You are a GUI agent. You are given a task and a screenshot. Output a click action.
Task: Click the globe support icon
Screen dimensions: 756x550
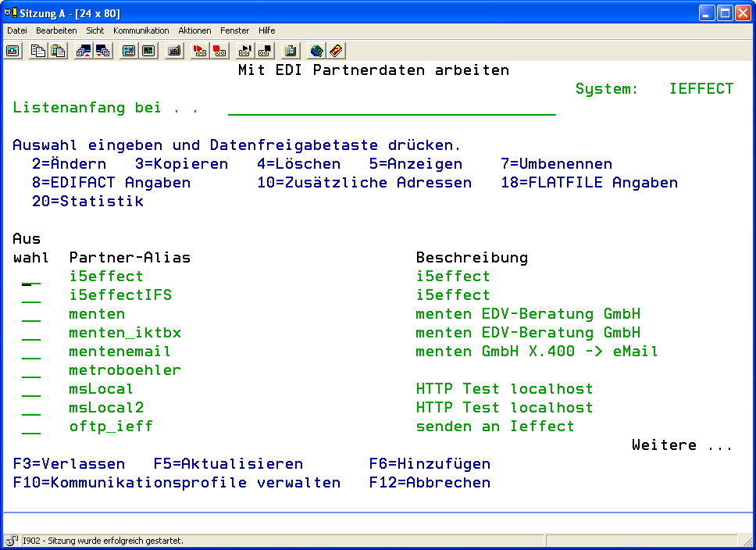pos(316,51)
